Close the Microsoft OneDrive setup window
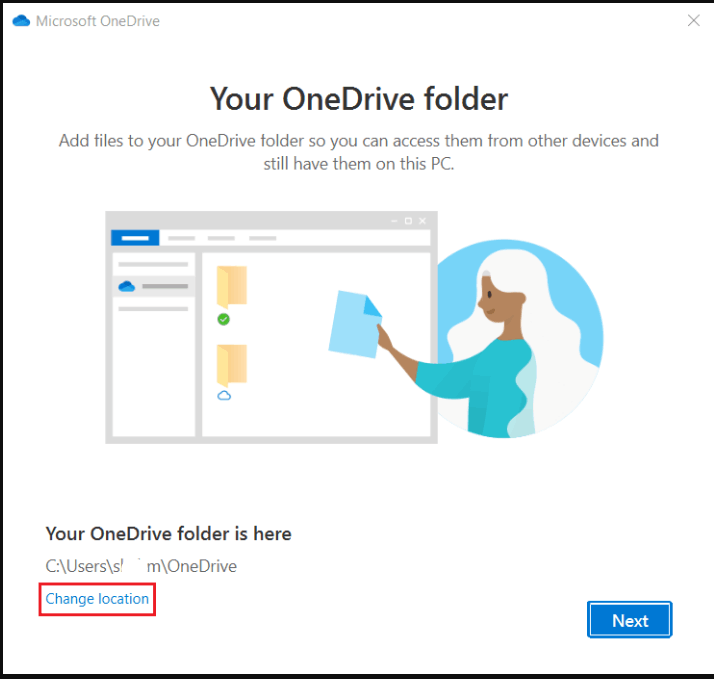Viewport: 714px width, 679px height. tap(694, 20)
